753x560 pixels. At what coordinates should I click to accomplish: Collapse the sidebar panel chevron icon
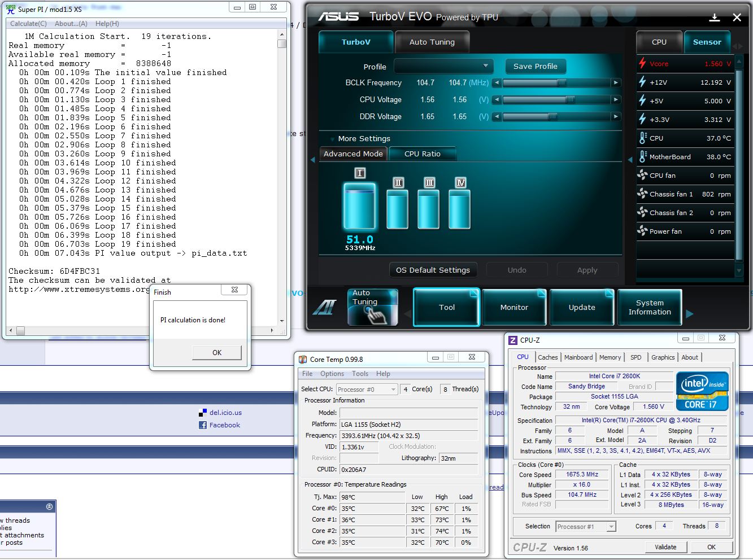[x=49, y=506]
